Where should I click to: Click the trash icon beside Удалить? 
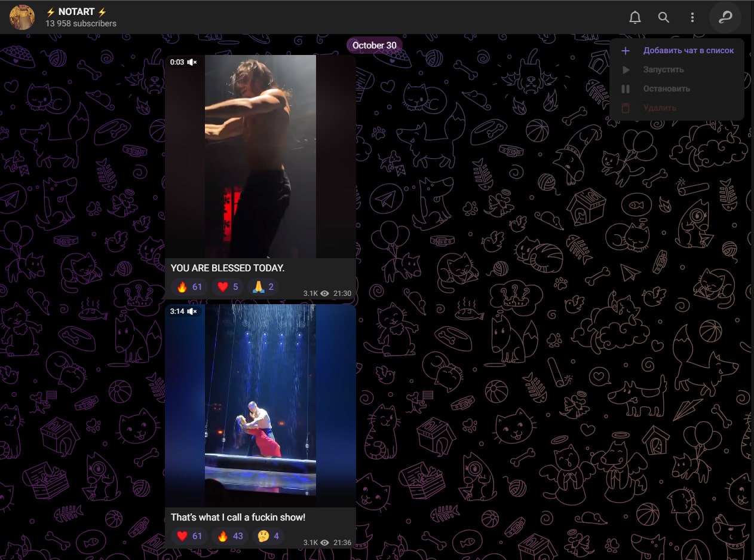(626, 108)
